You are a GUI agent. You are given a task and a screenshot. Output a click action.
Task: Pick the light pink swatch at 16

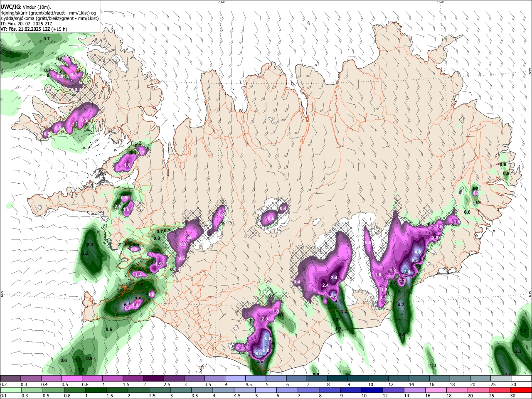(x=436, y=390)
